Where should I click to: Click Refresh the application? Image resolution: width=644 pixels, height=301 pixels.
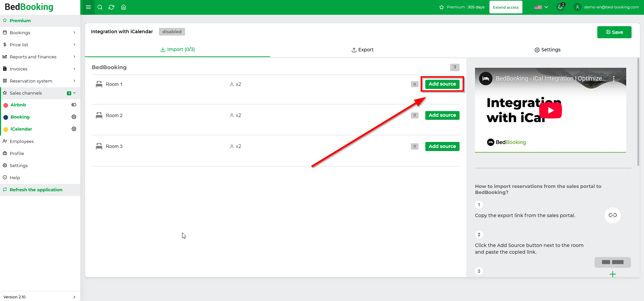pos(40,190)
